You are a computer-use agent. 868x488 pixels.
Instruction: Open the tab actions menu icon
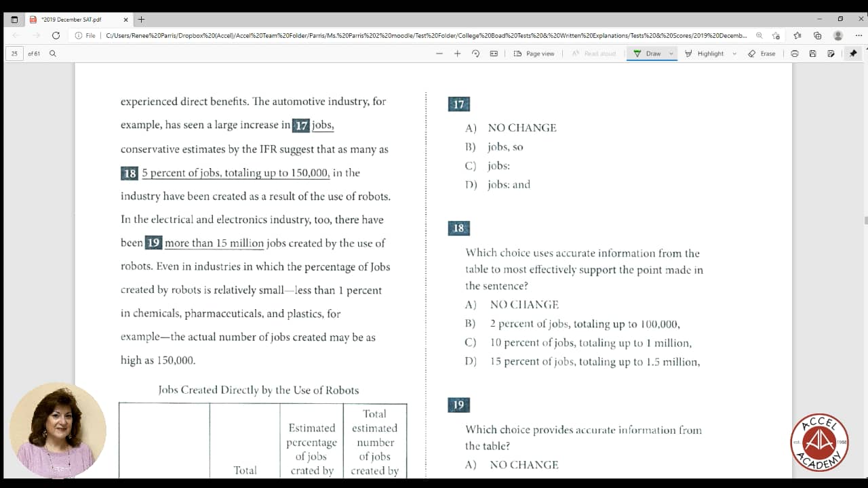[x=14, y=20]
